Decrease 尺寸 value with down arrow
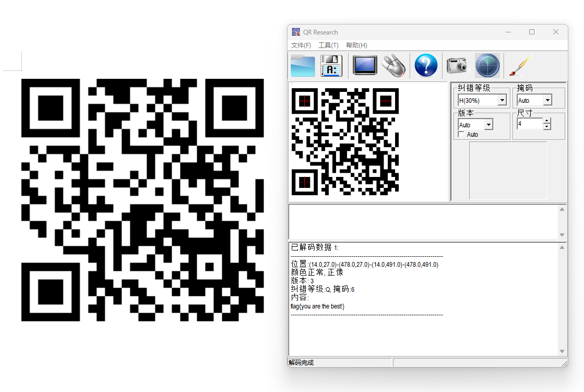 547,127
